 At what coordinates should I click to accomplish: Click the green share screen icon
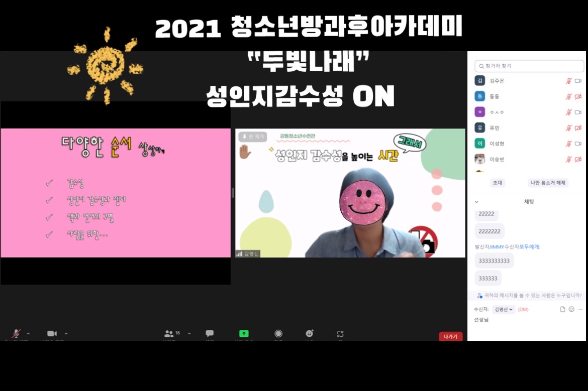(x=244, y=333)
